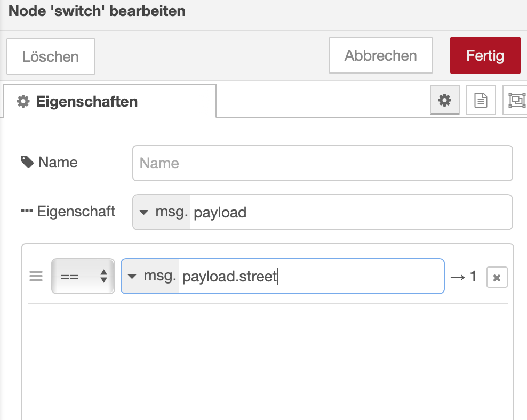
Task: Click the gear icon in Eigenschaften tab
Action: tap(23, 101)
